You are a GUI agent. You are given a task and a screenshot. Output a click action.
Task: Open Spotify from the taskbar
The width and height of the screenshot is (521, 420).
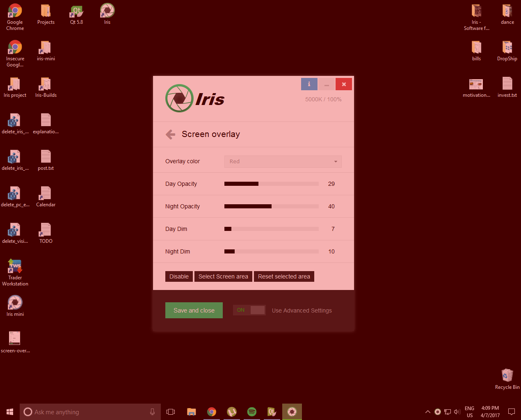[x=252, y=412]
